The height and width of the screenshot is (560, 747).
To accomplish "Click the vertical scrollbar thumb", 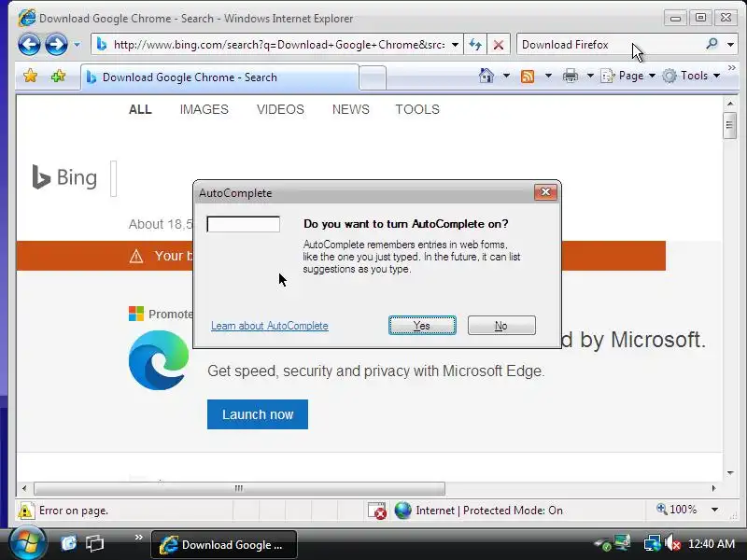I will pyautogui.click(x=729, y=125).
